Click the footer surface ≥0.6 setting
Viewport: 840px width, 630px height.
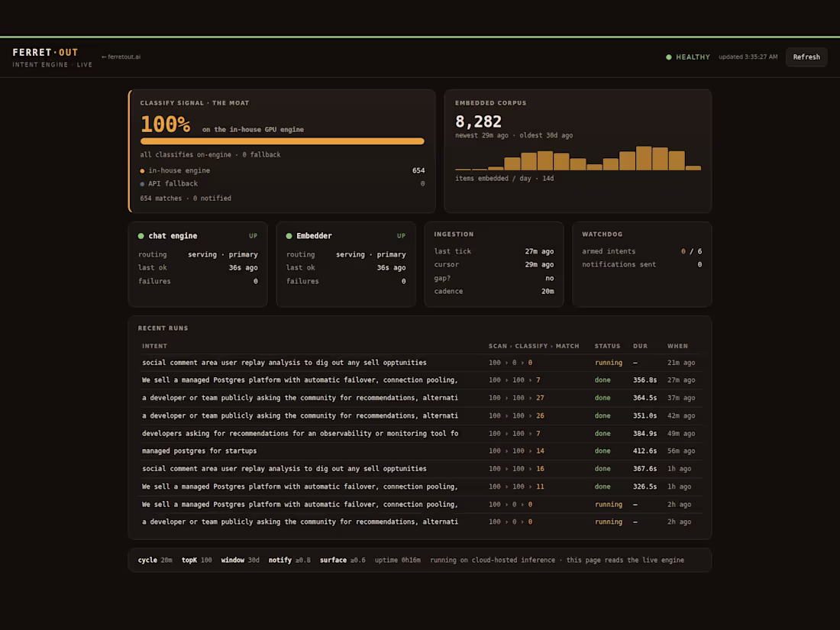(343, 561)
